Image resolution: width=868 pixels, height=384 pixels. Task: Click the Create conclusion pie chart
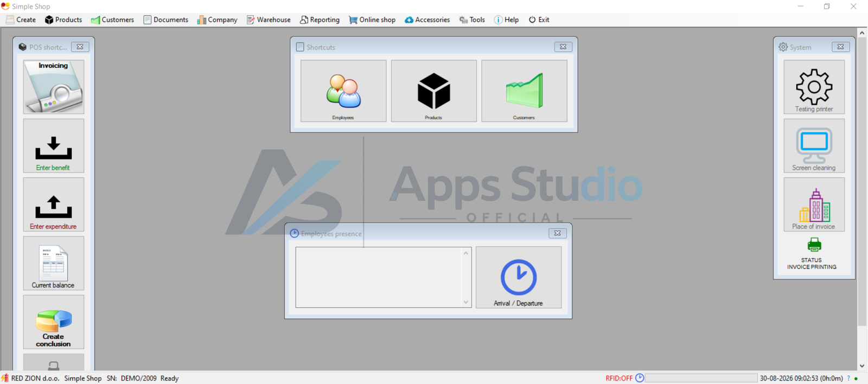(54, 322)
